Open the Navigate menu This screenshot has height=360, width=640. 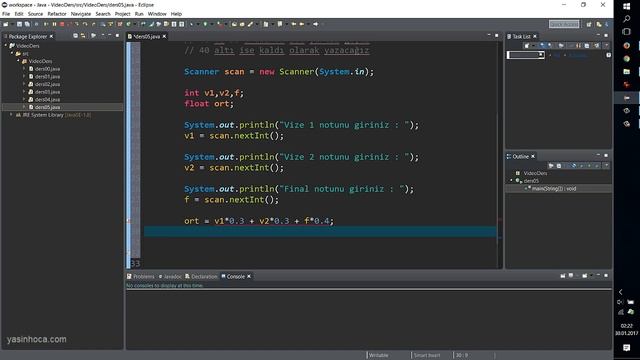[81, 14]
